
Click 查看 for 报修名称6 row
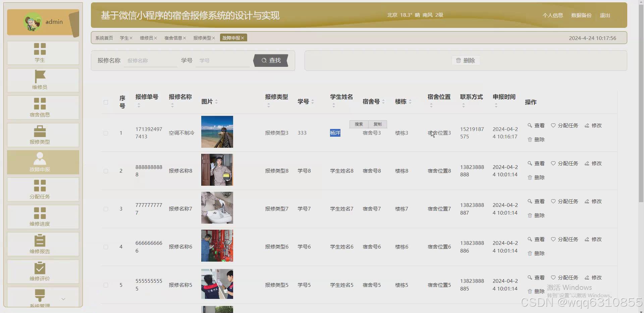(536, 239)
